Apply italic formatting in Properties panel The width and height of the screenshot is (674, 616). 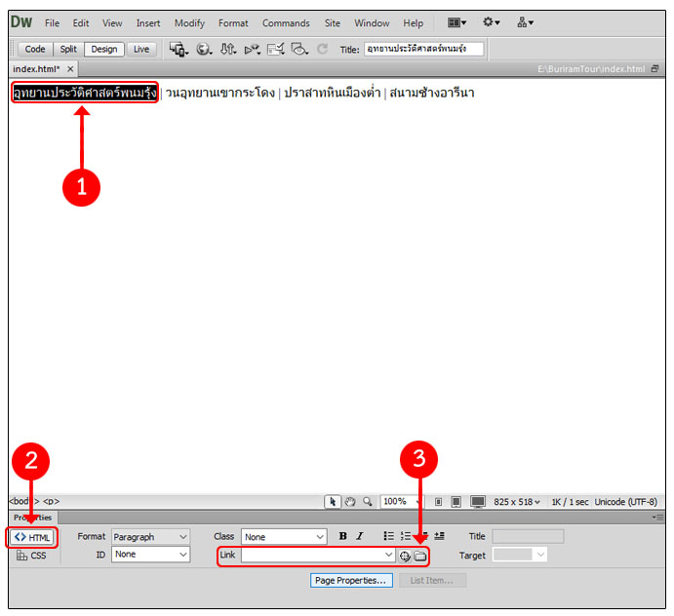point(359,536)
